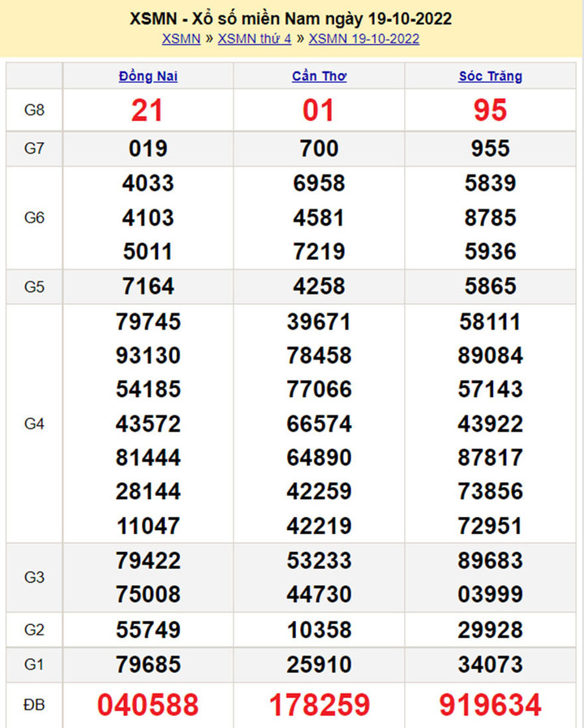Click the G8 result 01 for Cần Thơ

pyautogui.click(x=319, y=110)
